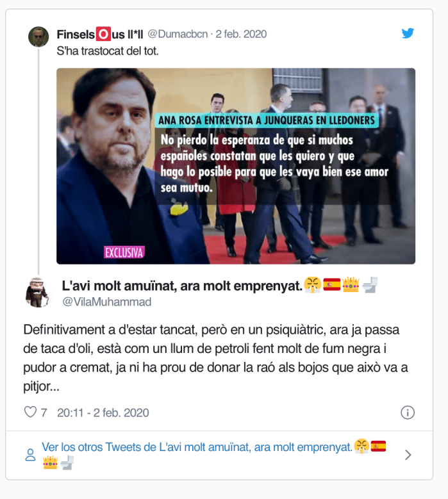The height and width of the screenshot is (499, 448).
Task: Open the @Dumacbcn handle link
Action: 178,34
